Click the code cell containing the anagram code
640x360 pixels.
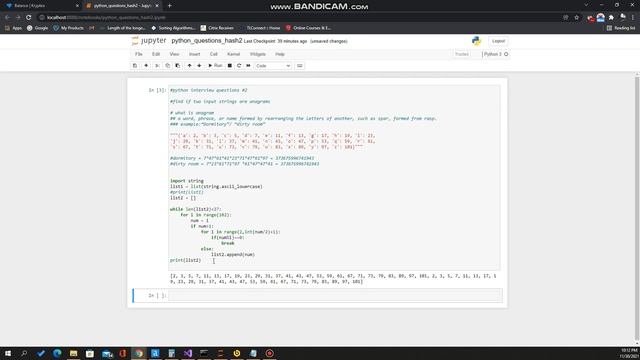point(334,178)
